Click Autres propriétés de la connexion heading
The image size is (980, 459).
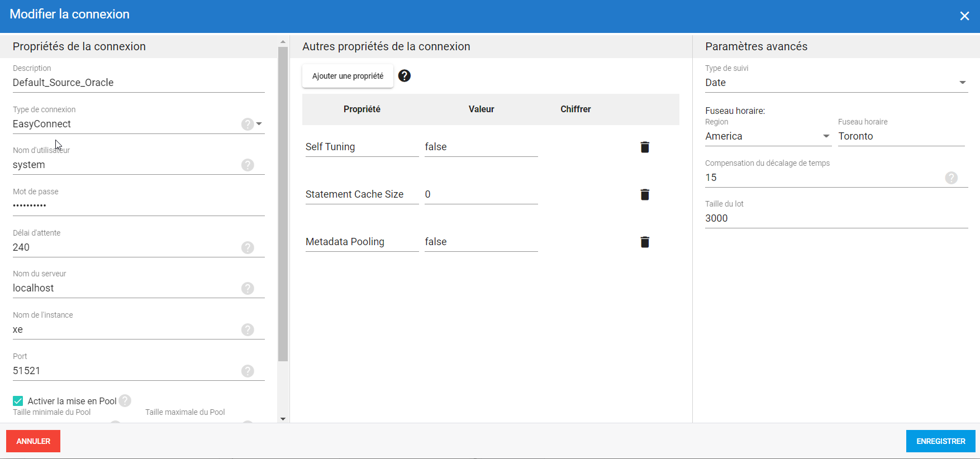point(386,46)
